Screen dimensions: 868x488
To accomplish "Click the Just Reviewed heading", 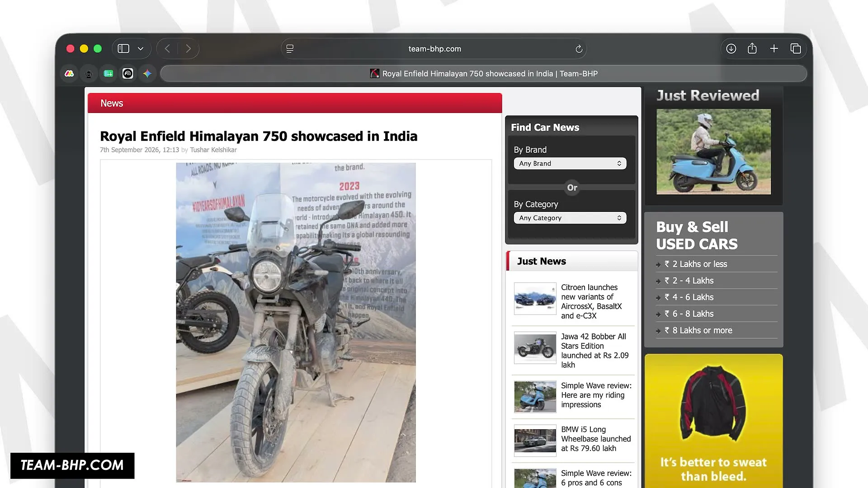I will 708,95.
